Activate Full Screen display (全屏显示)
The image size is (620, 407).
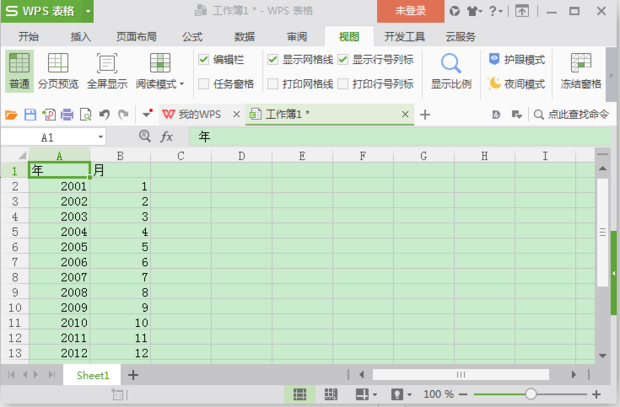tap(107, 71)
